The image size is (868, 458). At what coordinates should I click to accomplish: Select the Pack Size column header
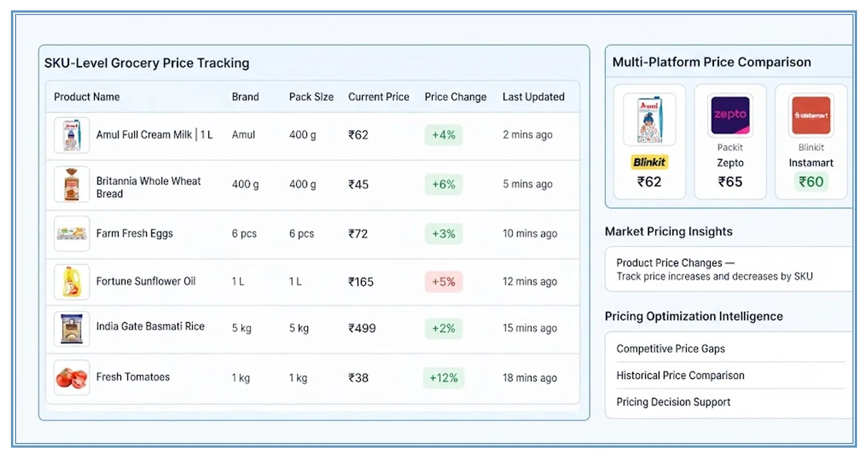(311, 96)
